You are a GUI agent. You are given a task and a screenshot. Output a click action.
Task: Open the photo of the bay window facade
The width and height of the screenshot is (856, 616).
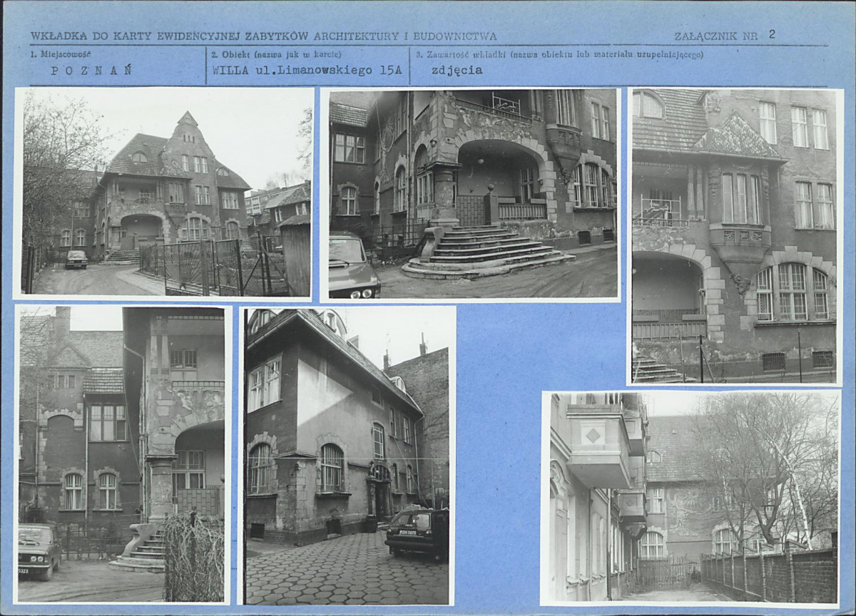coord(735,236)
